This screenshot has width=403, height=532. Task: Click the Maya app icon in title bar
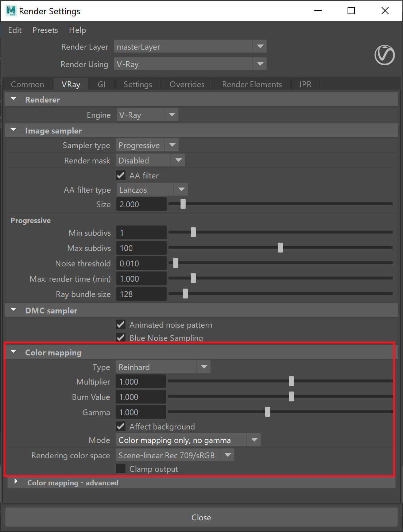tap(11, 11)
